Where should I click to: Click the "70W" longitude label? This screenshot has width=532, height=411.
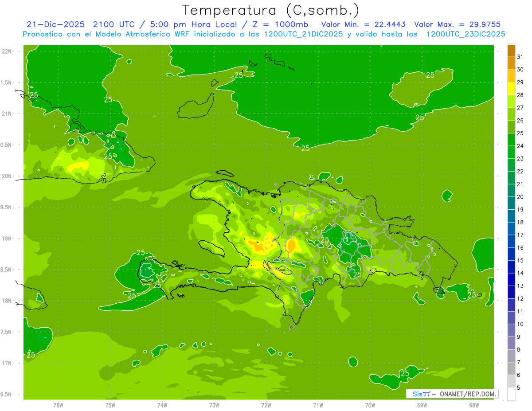[x=370, y=405]
